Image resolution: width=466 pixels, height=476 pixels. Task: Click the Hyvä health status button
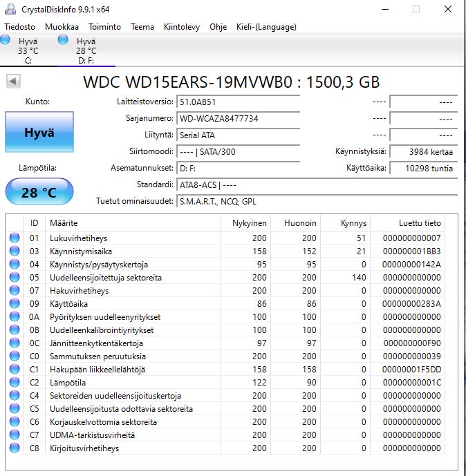coord(39,132)
